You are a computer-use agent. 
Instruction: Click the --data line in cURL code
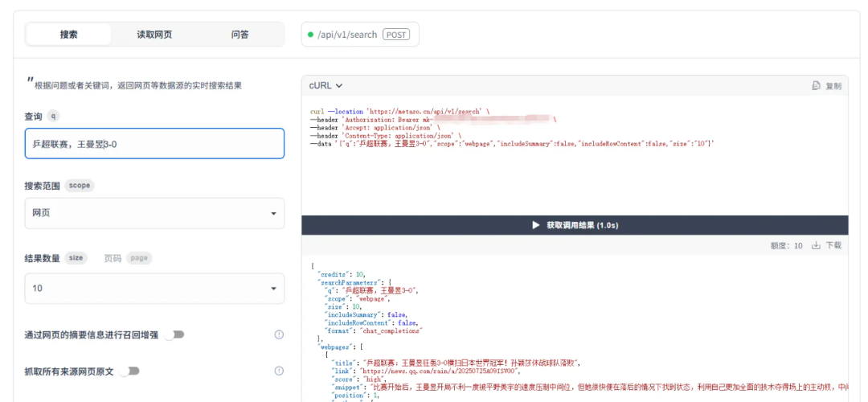[512, 143]
